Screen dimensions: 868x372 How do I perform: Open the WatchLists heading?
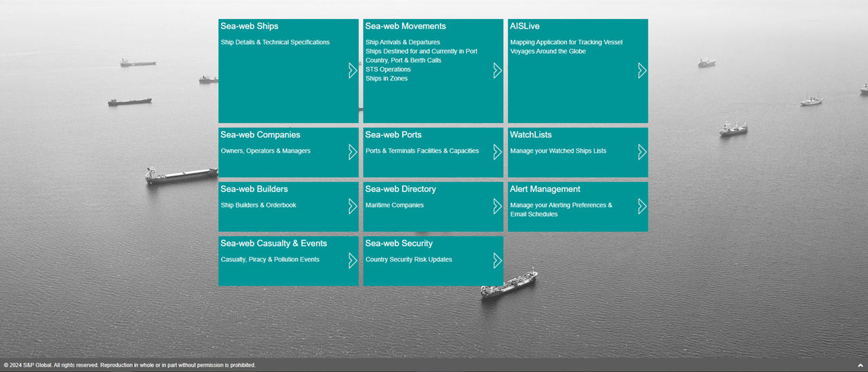pos(531,135)
